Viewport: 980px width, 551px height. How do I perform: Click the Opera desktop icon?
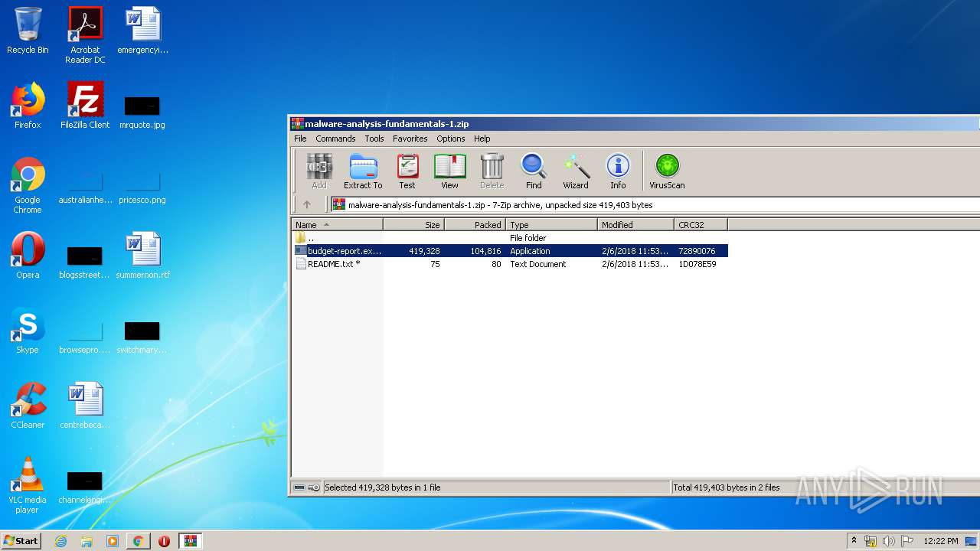(28, 256)
